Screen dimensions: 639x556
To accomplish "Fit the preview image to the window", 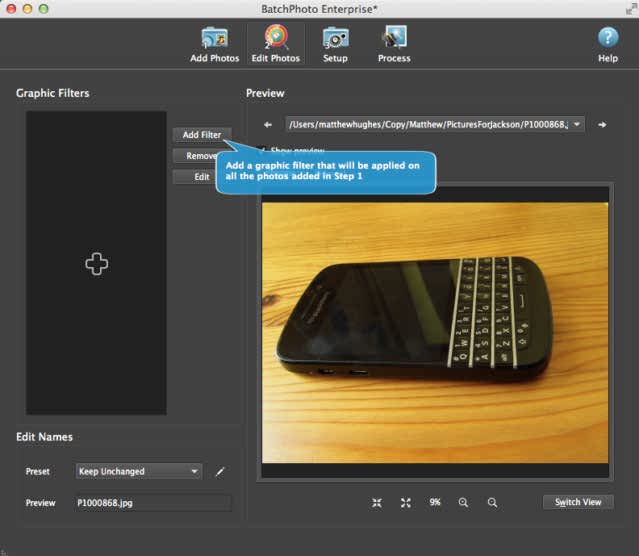I will [x=377, y=503].
